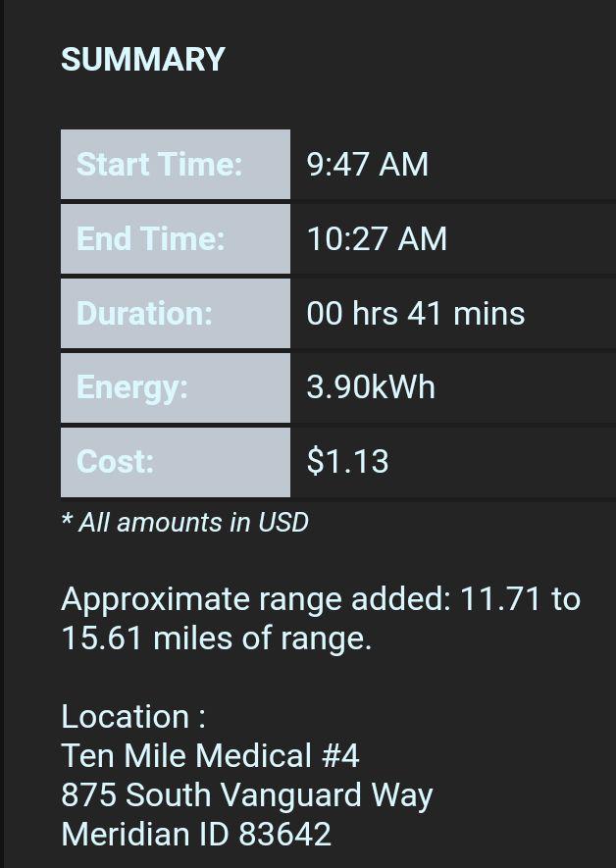Click the $1.13 cost value

[x=347, y=462]
